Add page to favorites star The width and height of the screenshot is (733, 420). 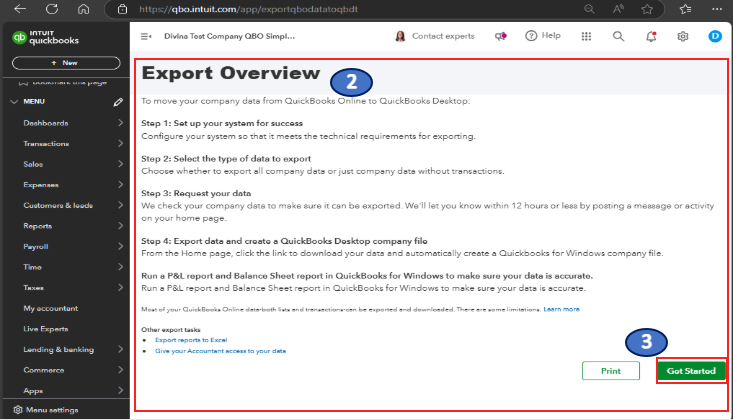pyautogui.click(x=647, y=9)
